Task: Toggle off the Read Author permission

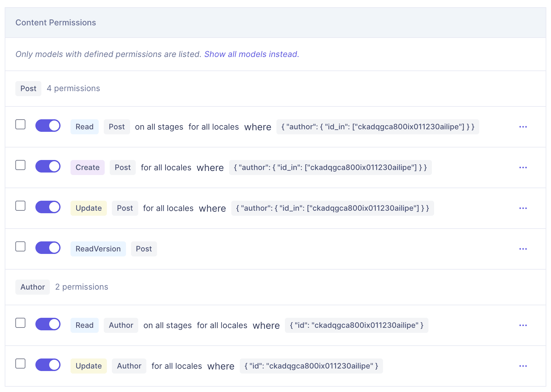Action: (48, 324)
